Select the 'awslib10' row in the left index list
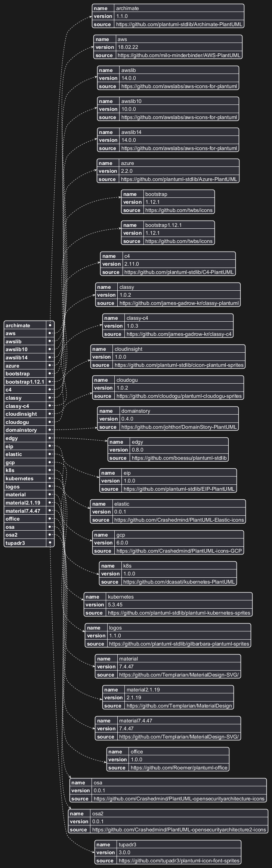Image resolution: width=272 pixels, height=868 pixels. tap(29, 349)
